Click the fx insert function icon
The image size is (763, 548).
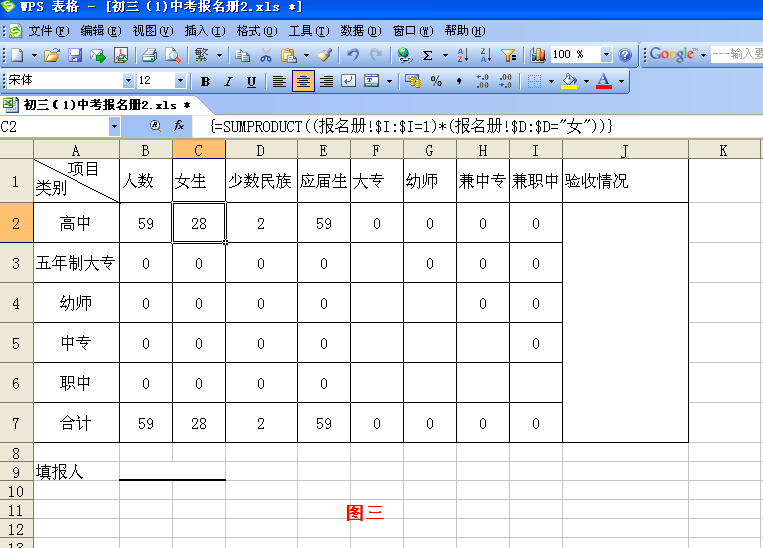tap(179, 126)
